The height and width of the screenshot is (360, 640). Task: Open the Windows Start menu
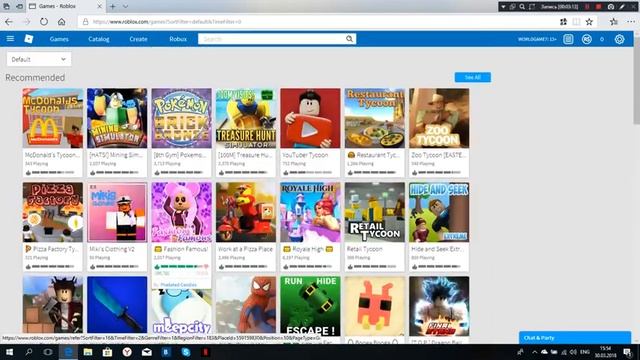coord(9,352)
